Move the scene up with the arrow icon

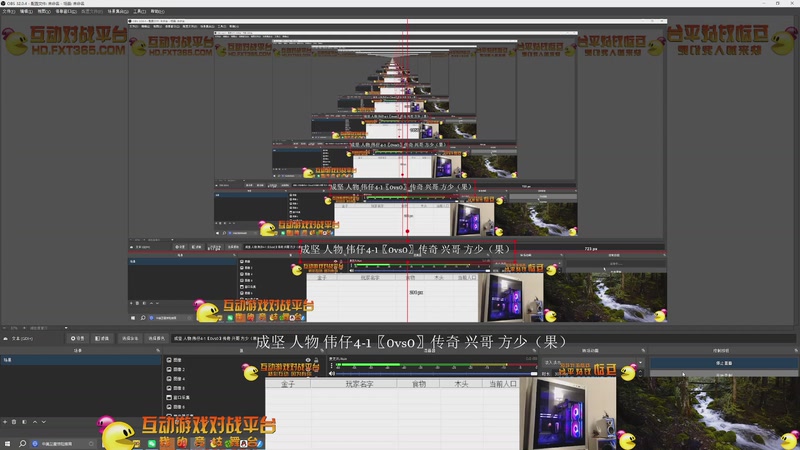(35, 422)
